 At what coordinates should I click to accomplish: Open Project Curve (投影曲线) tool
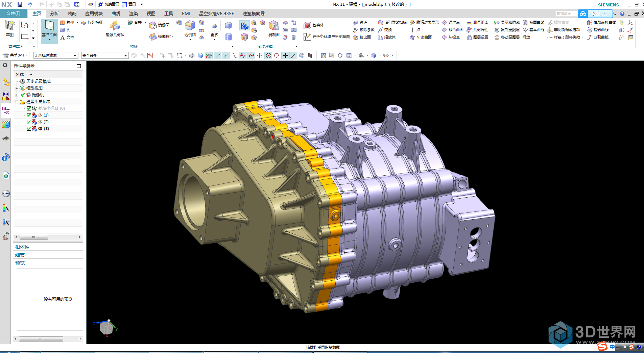[x=598, y=30]
